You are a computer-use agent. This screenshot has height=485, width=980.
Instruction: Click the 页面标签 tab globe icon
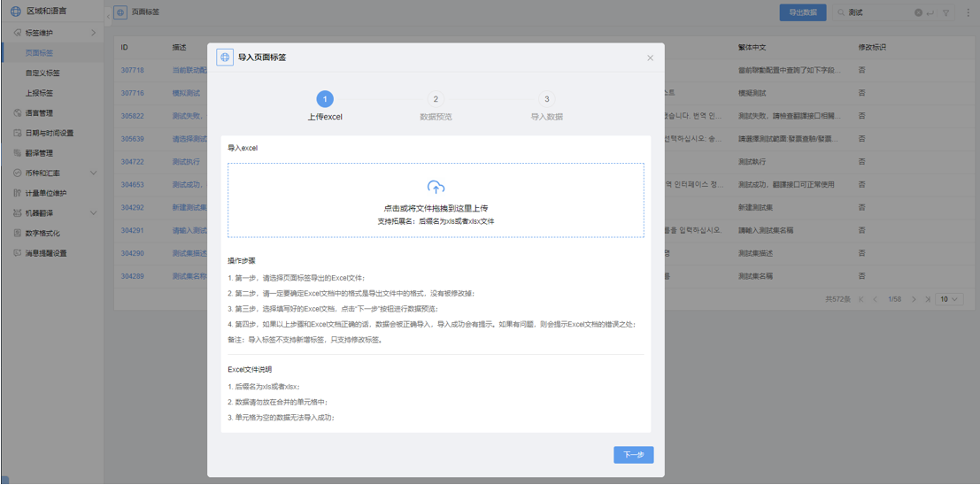(x=120, y=12)
